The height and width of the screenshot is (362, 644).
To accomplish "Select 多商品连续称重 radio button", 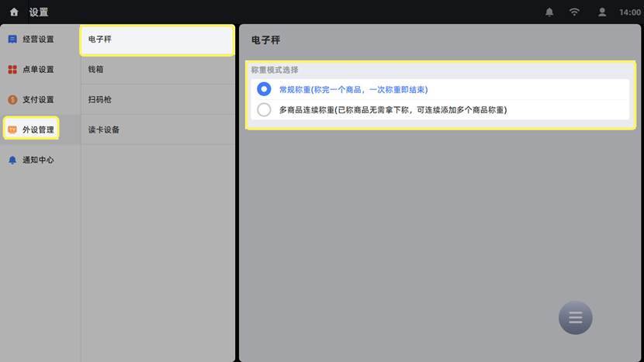I will click(264, 109).
